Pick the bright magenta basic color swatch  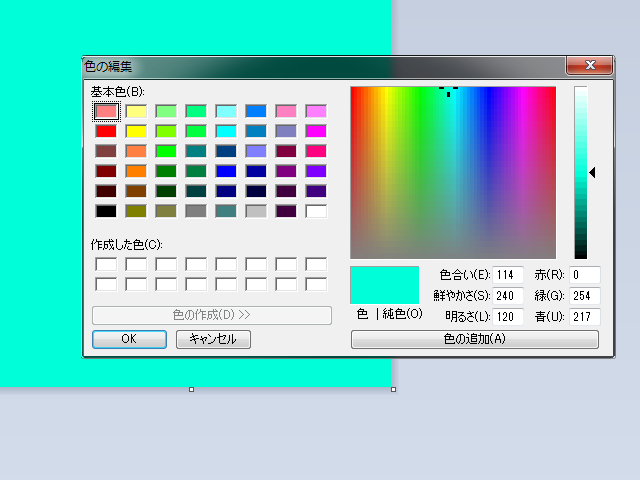pos(316,131)
